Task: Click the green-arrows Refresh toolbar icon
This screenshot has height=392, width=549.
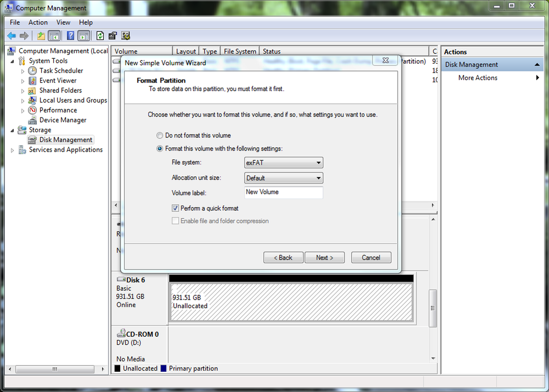Action: [100, 36]
